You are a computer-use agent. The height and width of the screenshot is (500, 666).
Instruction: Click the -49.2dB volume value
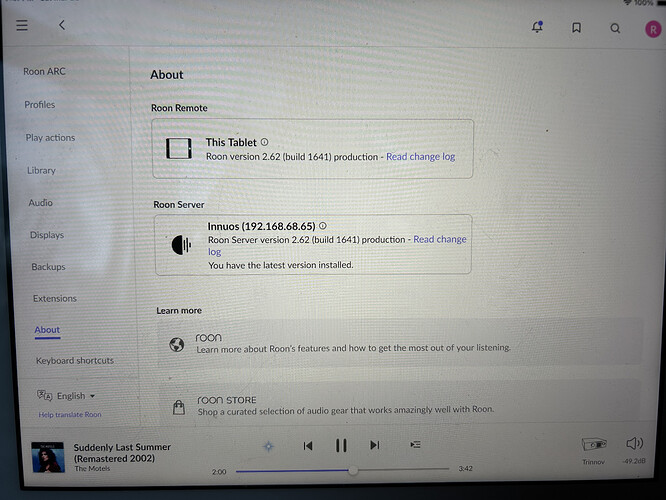(x=634, y=461)
